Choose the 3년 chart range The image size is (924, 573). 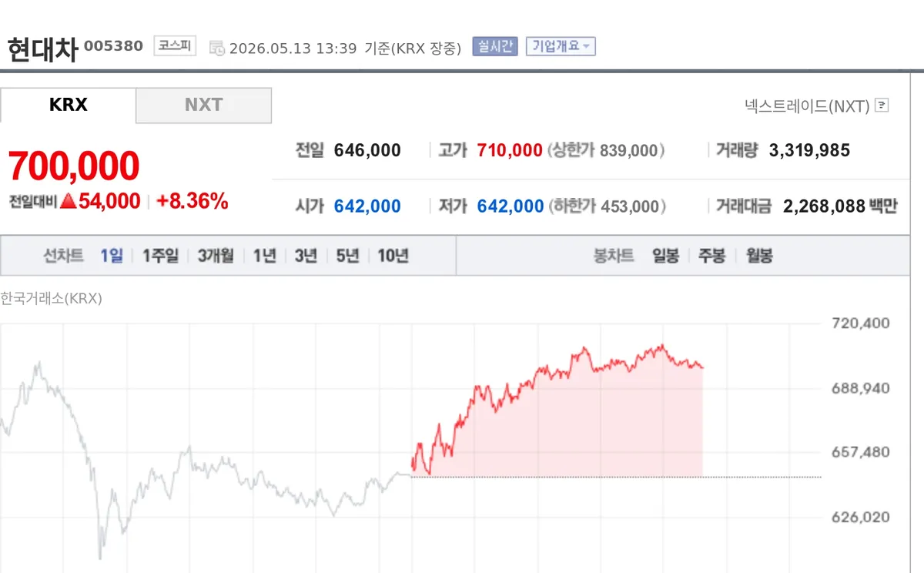(306, 256)
